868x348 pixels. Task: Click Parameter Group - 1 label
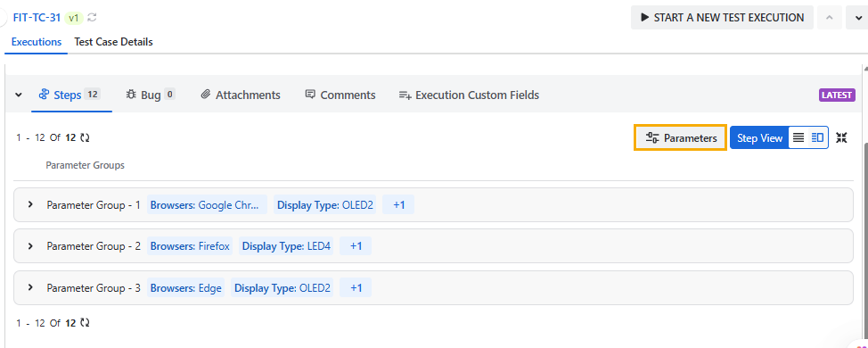(x=94, y=205)
